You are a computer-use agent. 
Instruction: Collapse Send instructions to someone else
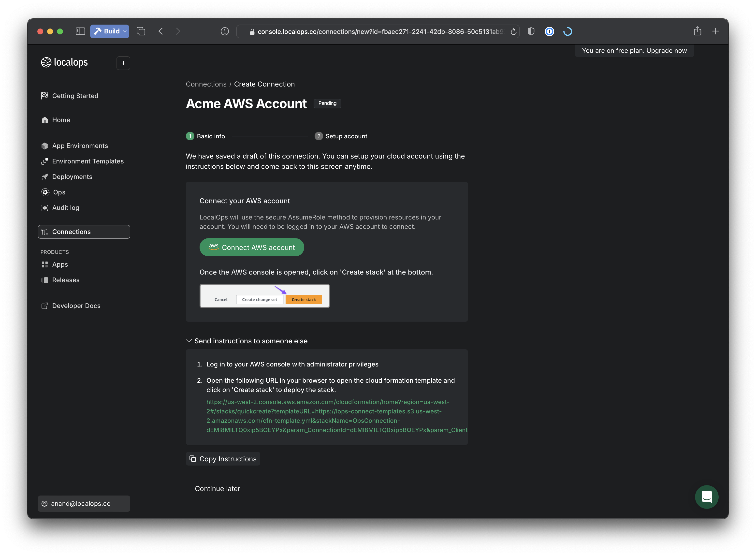click(x=247, y=341)
